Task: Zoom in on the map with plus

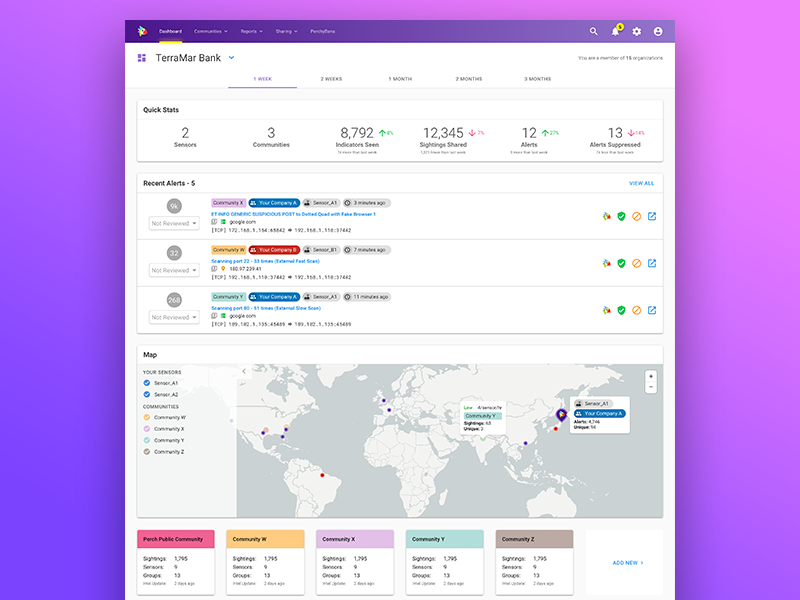Action: click(x=651, y=377)
